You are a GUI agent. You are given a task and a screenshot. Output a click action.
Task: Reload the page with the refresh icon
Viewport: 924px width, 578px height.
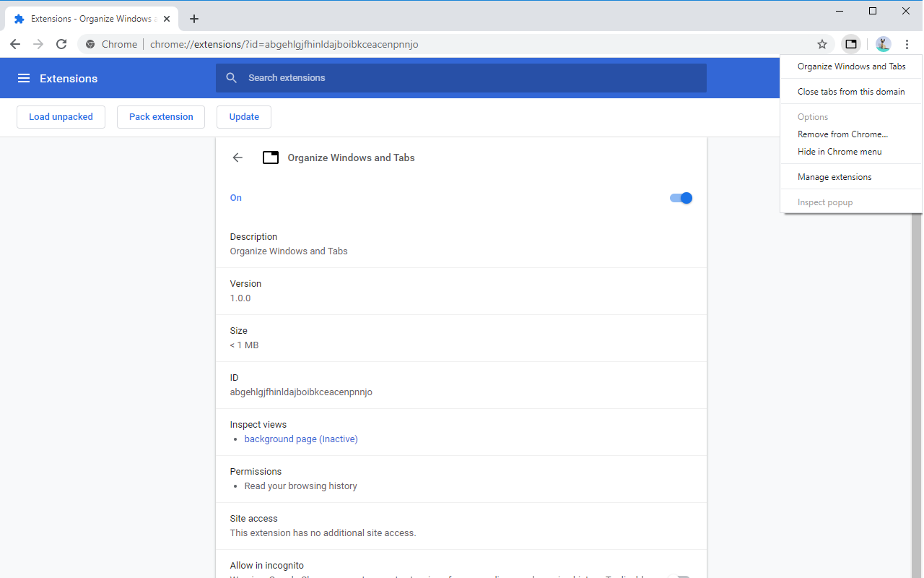61,44
